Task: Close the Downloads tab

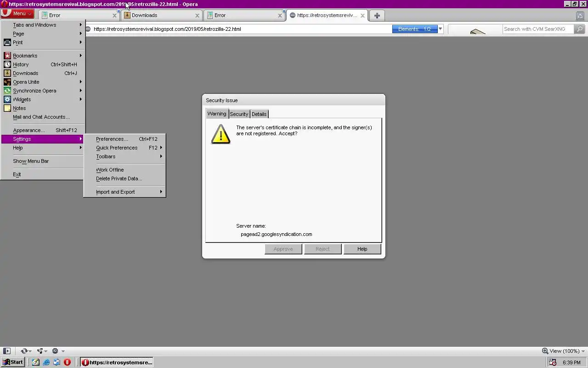Action: (x=197, y=15)
